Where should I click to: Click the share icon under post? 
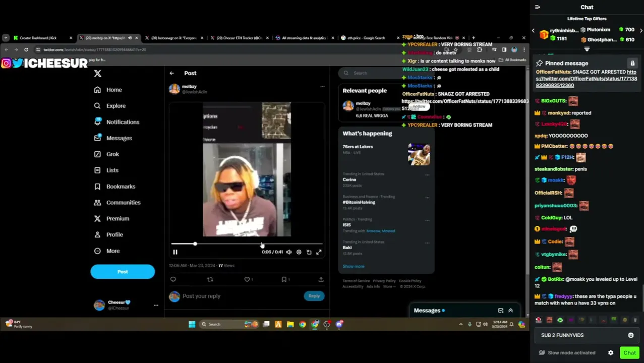321,279
